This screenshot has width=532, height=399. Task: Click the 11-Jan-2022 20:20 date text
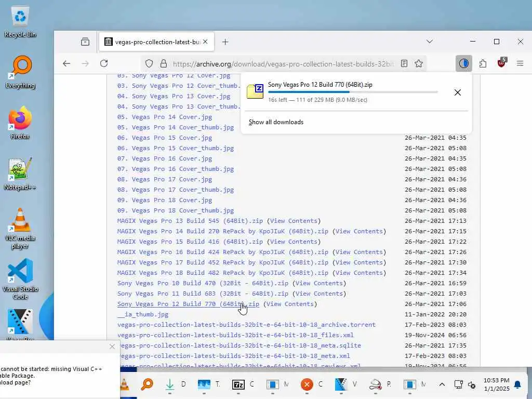click(x=435, y=314)
